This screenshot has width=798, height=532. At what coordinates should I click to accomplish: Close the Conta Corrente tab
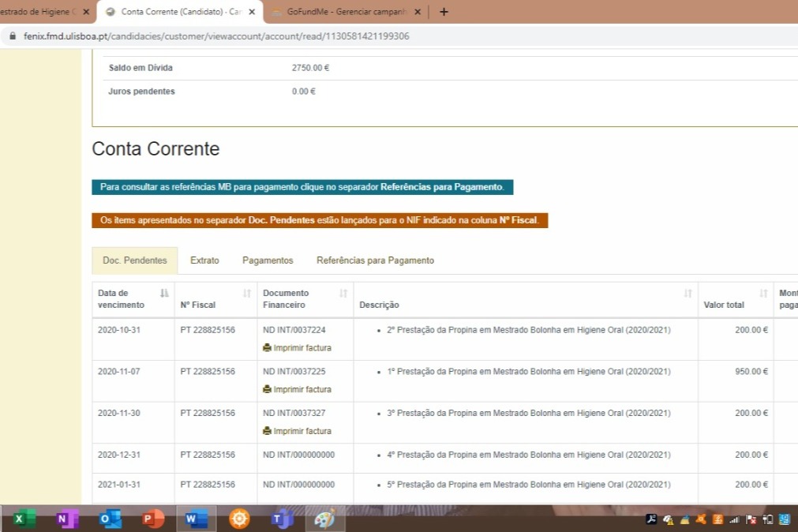252,12
